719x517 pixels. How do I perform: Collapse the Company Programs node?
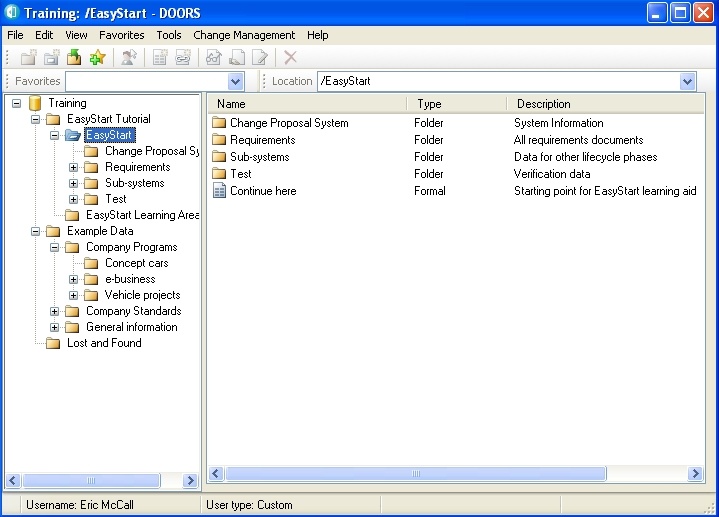click(55, 247)
